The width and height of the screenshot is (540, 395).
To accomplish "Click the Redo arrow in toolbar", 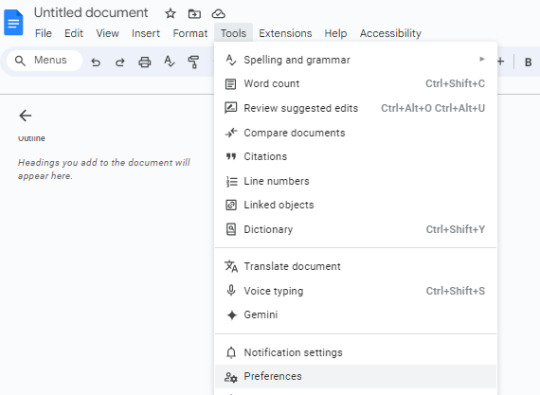I will coord(120,62).
